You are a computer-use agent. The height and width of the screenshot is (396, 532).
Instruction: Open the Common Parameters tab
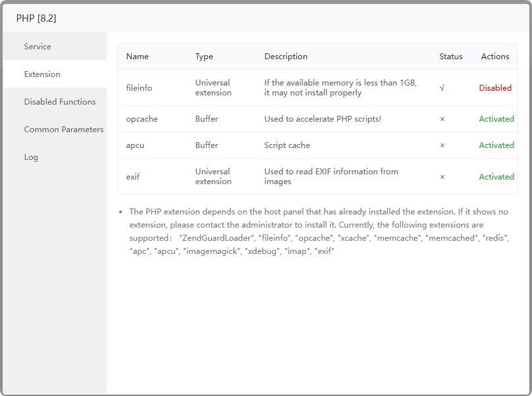pos(63,130)
